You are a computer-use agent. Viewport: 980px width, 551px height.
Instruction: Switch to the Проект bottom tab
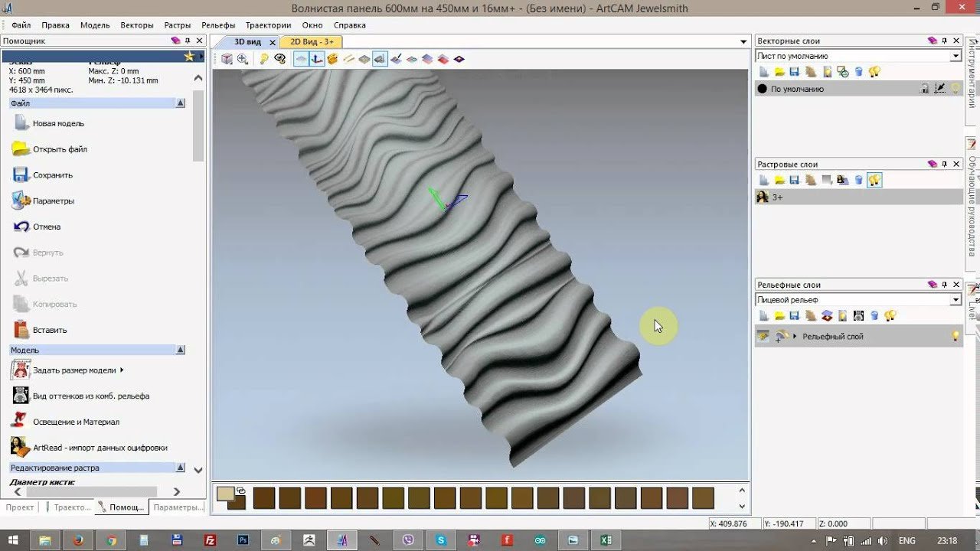20,507
